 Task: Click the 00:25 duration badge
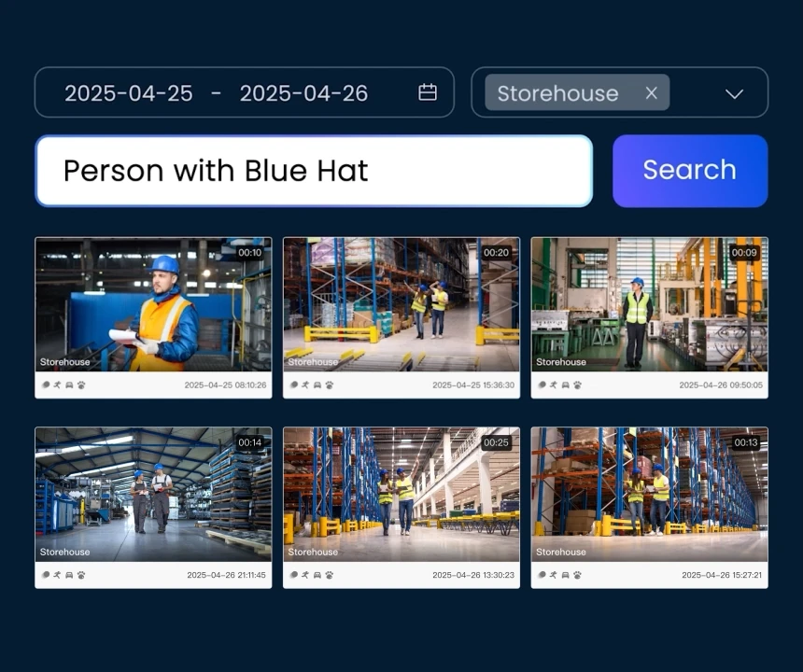pyautogui.click(x=496, y=442)
